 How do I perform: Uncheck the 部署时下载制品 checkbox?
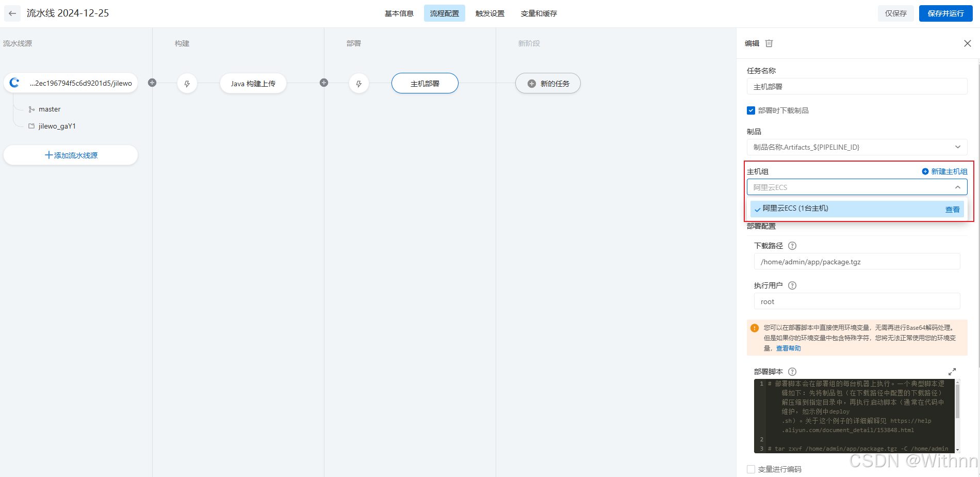click(x=751, y=110)
